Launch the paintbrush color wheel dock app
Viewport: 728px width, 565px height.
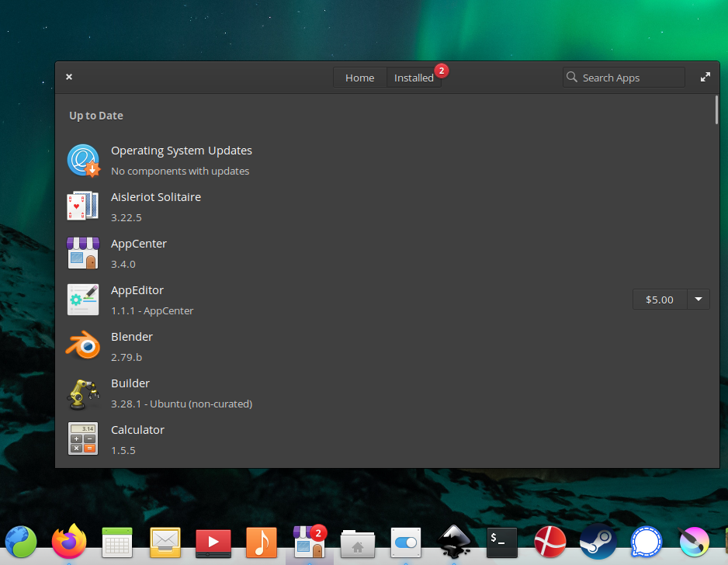(694, 542)
